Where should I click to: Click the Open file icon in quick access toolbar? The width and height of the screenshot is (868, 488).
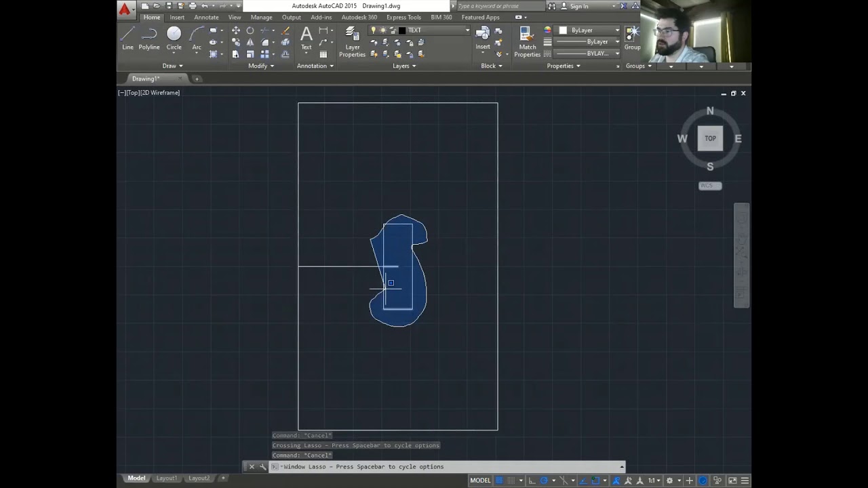(157, 6)
